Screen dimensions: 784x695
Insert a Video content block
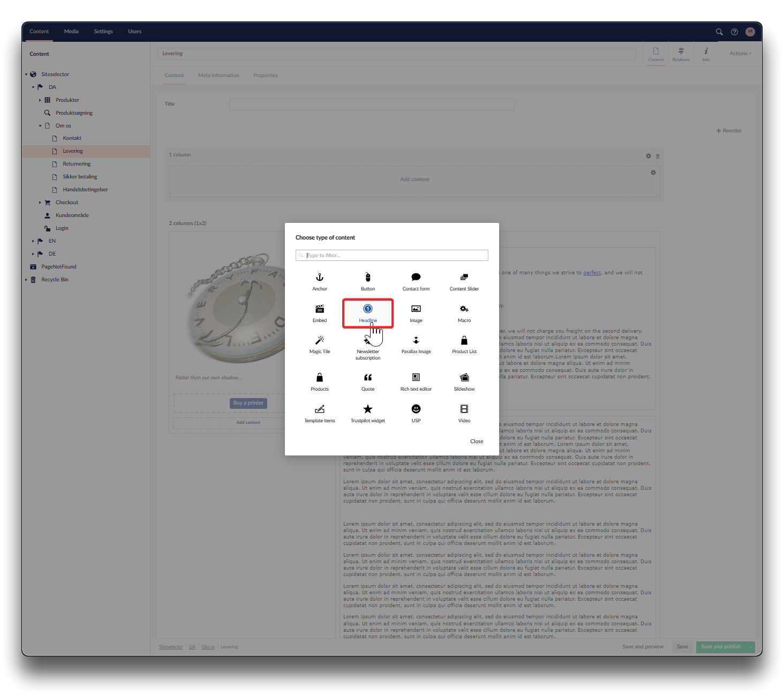(x=464, y=414)
